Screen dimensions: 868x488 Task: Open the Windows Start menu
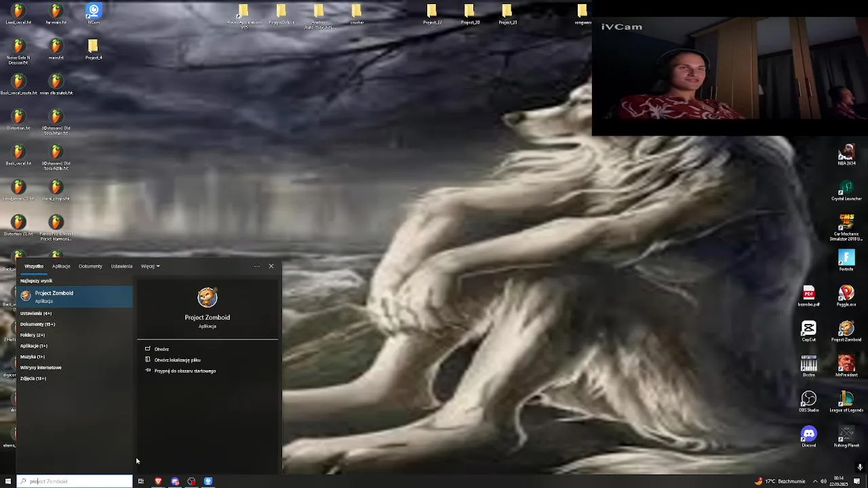pos(8,481)
